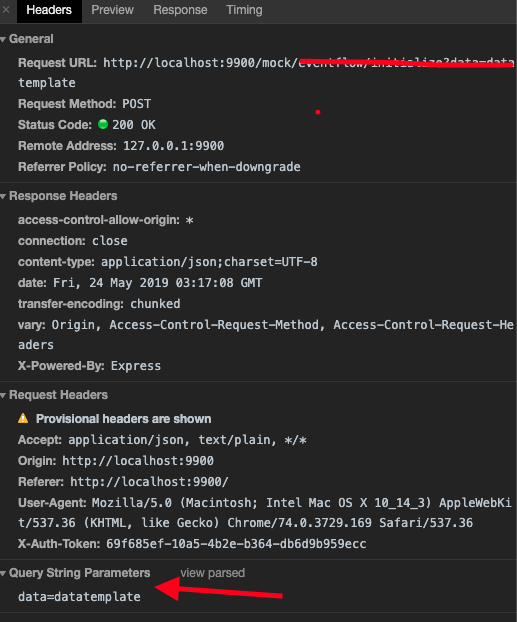Collapse the Query String Parameters section

point(3,573)
